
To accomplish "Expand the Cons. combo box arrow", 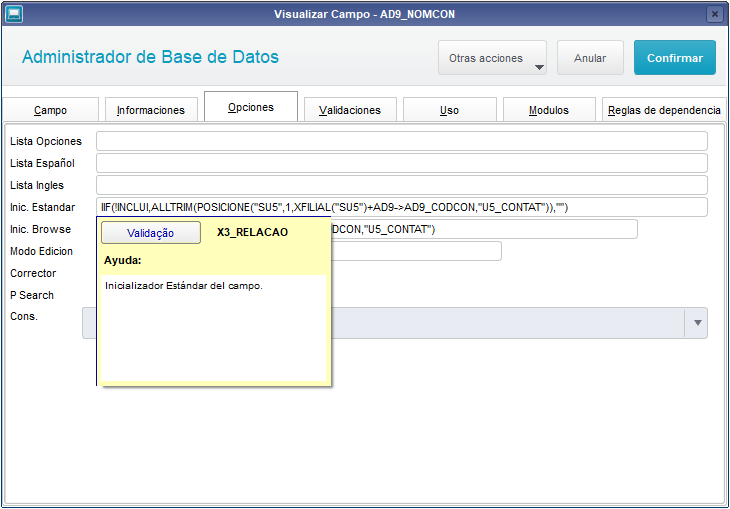I will pyautogui.click(x=697, y=323).
